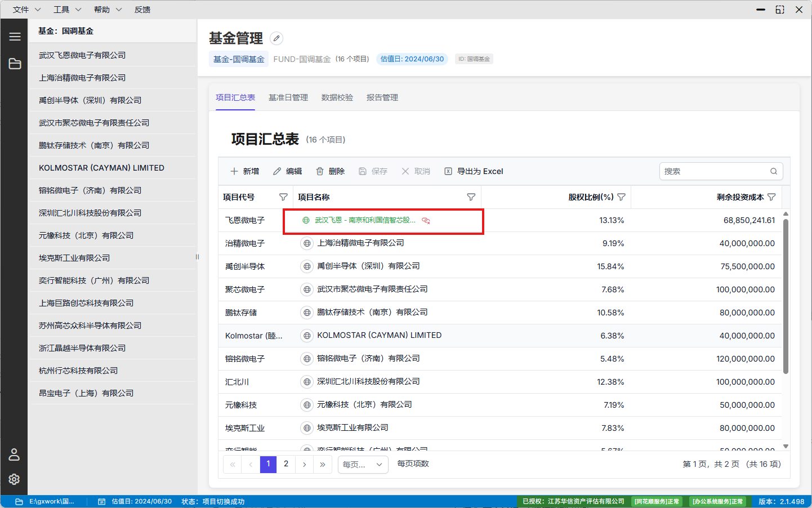Jump to the last page arrow

[322, 464]
